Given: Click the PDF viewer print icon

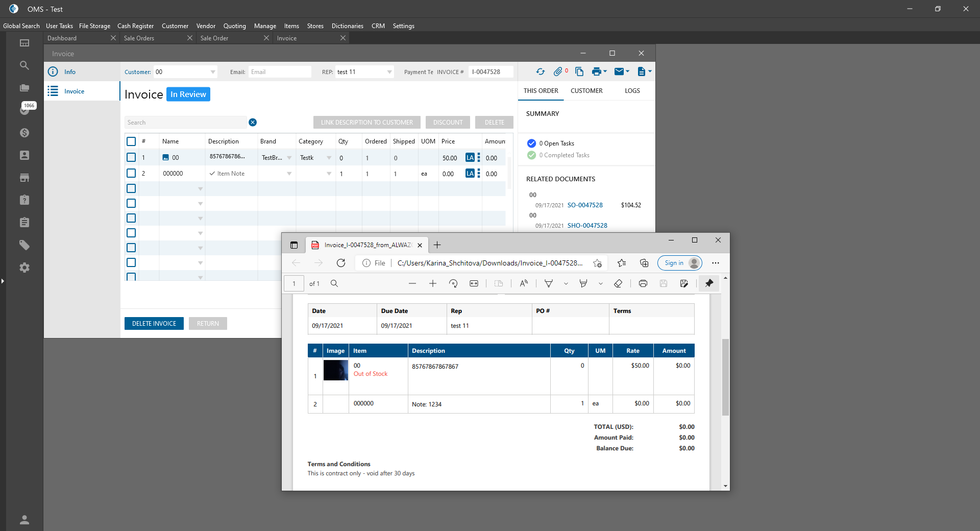Looking at the screenshot, I should click(x=643, y=283).
